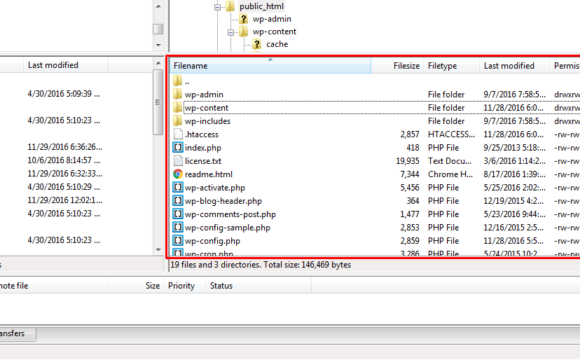Select the wp-config.php file icon
The width and height of the screenshot is (580, 360).
[x=178, y=240]
